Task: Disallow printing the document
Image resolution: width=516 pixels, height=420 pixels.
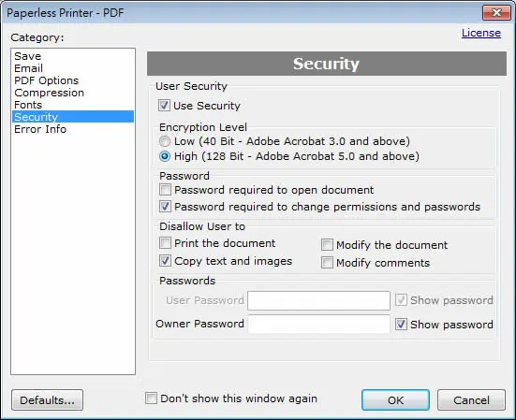Action: point(165,243)
